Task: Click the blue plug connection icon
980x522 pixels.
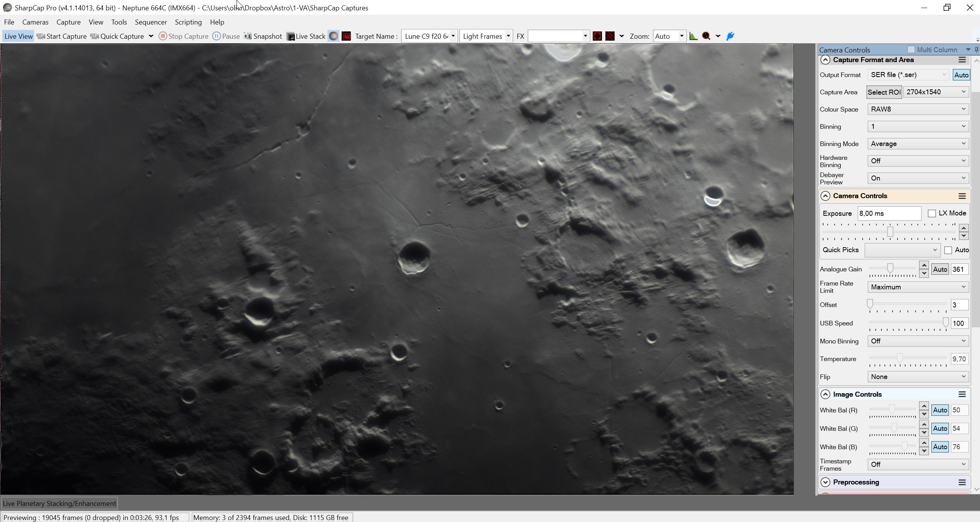Action: coord(730,36)
